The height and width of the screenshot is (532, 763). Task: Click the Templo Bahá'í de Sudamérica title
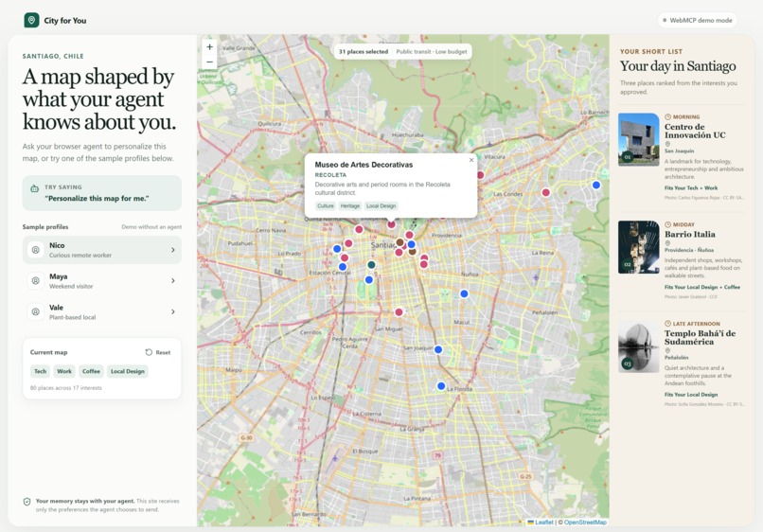point(701,337)
